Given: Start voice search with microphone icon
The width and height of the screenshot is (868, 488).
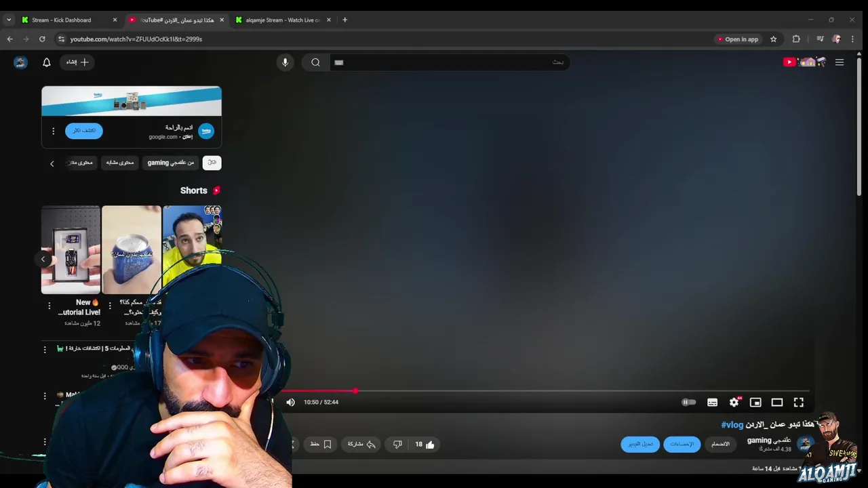Looking at the screenshot, I should 285,62.
